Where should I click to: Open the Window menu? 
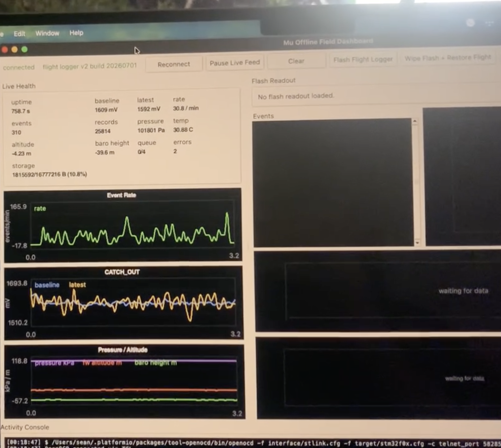[47, 33]
